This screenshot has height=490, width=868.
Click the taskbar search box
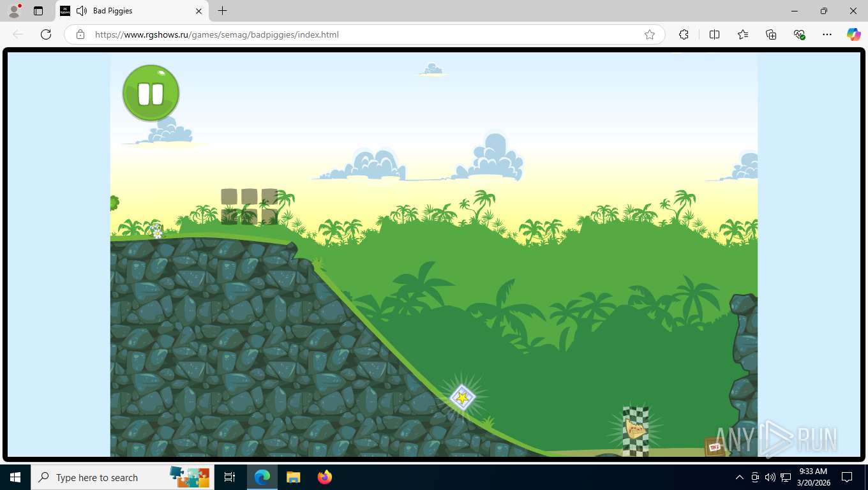click(123, 477)
